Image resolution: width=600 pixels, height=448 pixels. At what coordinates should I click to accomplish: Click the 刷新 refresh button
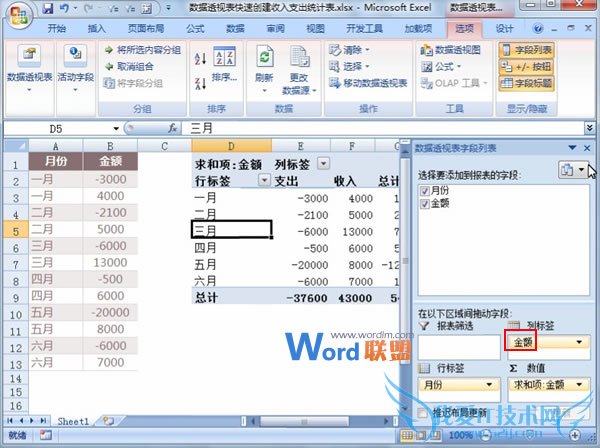[264, 69]
